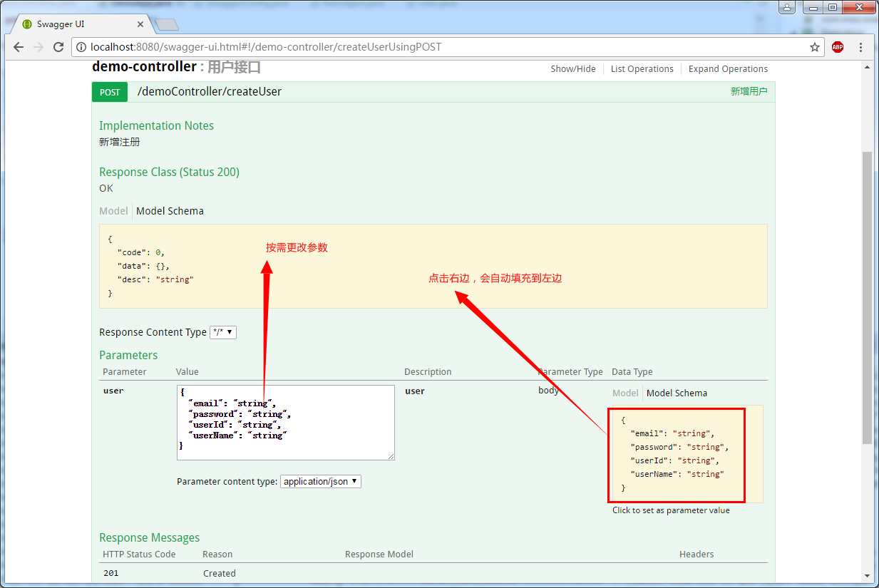Close the Swagger UI tab
Viewport: 879px width, 588px height.
(x=141, y=24)
